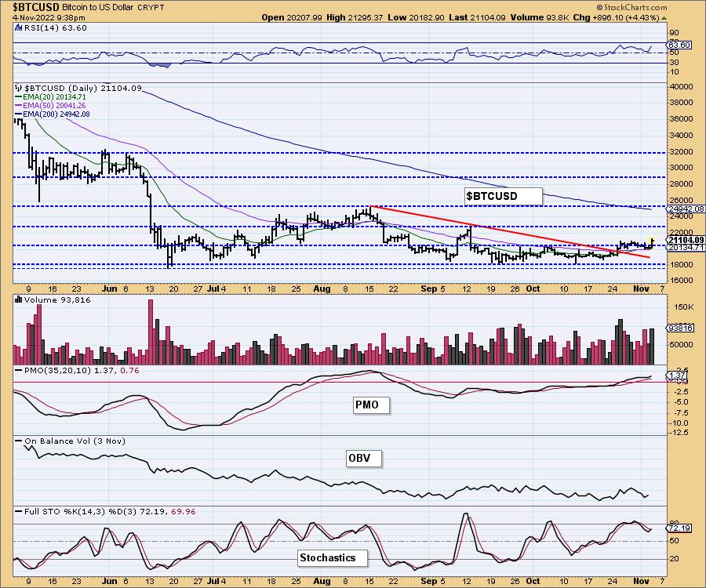Click the Volume 93,816 panel label

[x=57, y=299]
